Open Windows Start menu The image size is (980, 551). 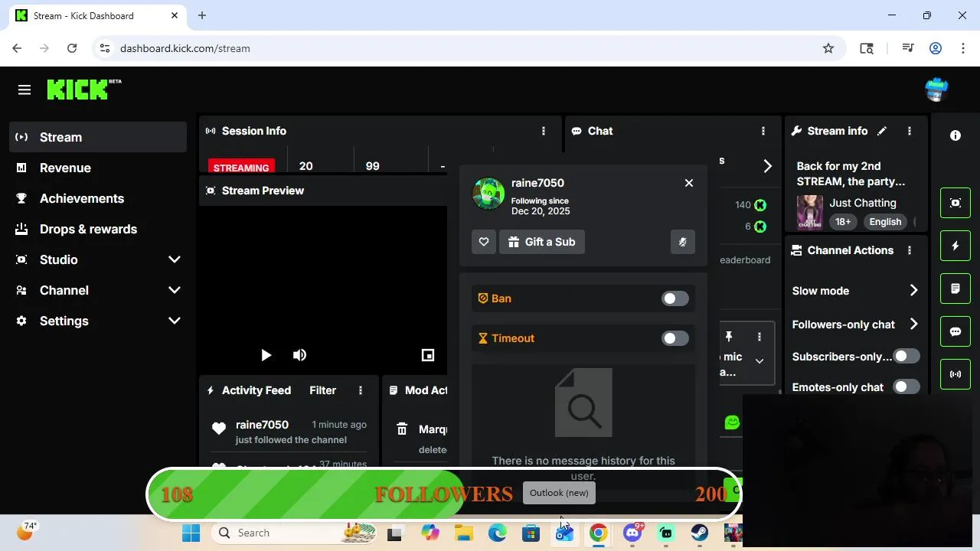click(191, 533)
